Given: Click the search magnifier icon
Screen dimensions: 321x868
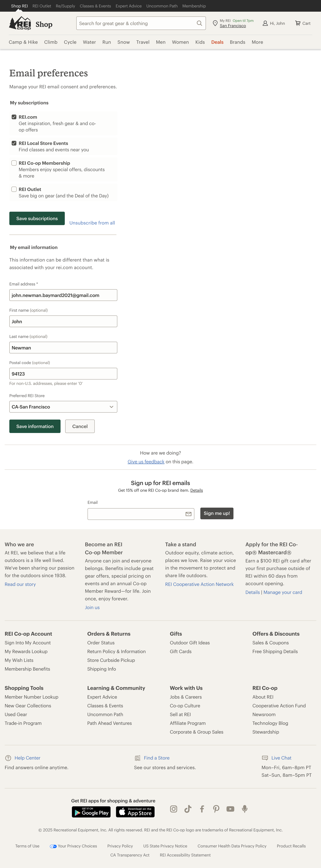Looking at the screenshot, I should (199, 23).
